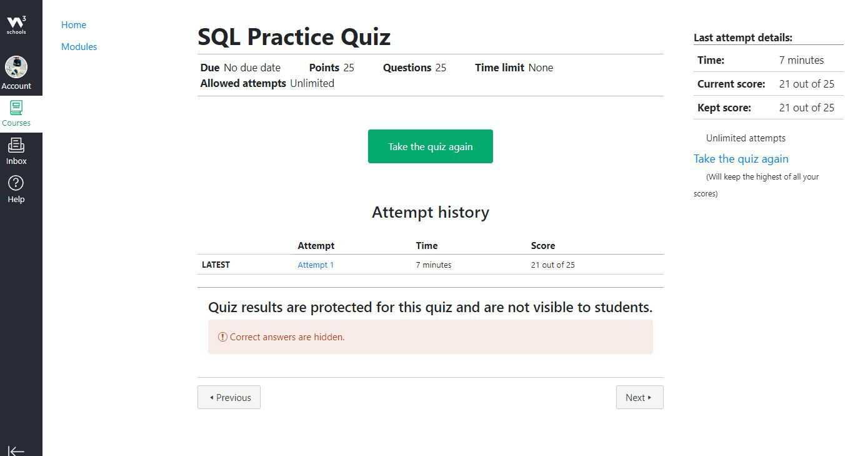
Task: Click the warning icon beside Correct answers hidden
Action: pos(222,337)
